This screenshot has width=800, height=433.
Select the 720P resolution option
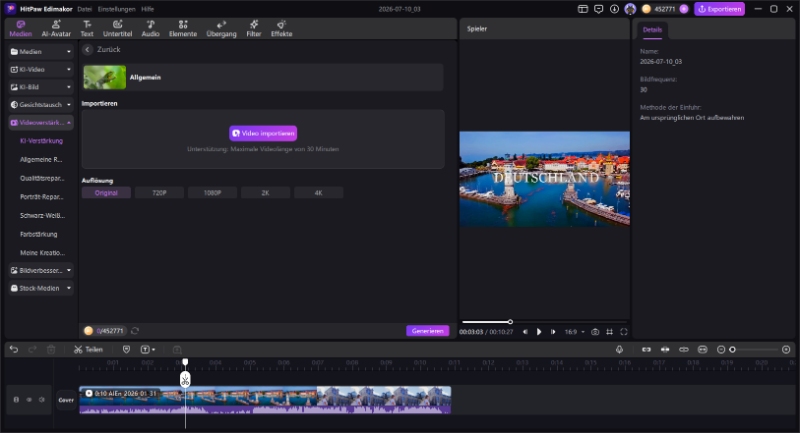[x=159, y=193]
